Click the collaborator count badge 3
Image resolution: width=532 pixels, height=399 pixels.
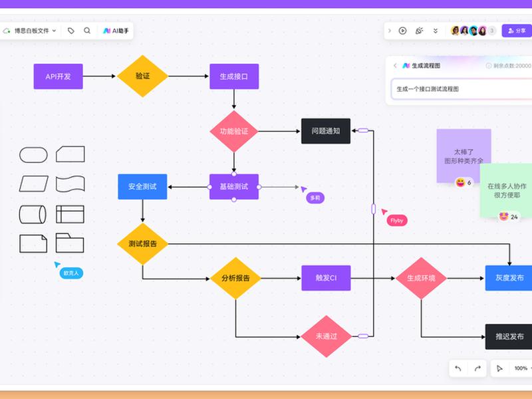(x=491, y=31)
